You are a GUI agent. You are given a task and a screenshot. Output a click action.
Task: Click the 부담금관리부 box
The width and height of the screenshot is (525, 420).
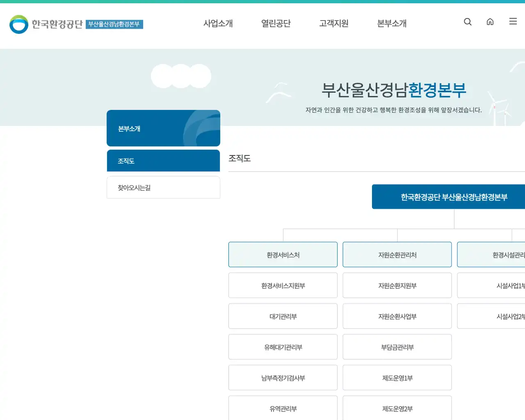pyautogui.click(x=397, y=347)
